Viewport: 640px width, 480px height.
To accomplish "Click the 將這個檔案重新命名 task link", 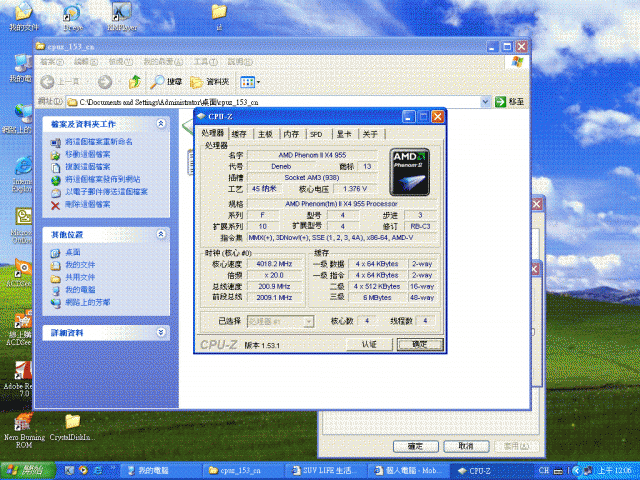I will tap(99, 142).
